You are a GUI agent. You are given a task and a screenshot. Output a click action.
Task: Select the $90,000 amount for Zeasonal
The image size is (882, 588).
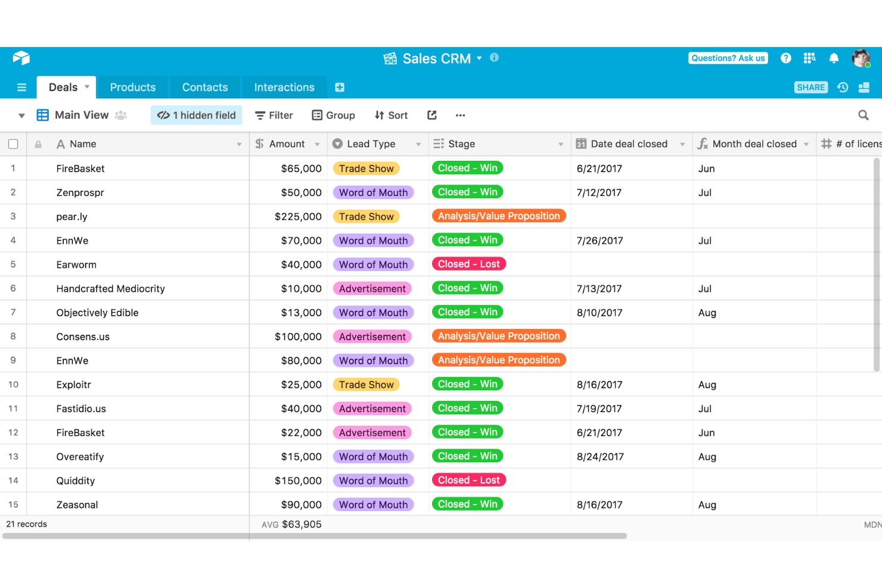[x=288, y=505]
